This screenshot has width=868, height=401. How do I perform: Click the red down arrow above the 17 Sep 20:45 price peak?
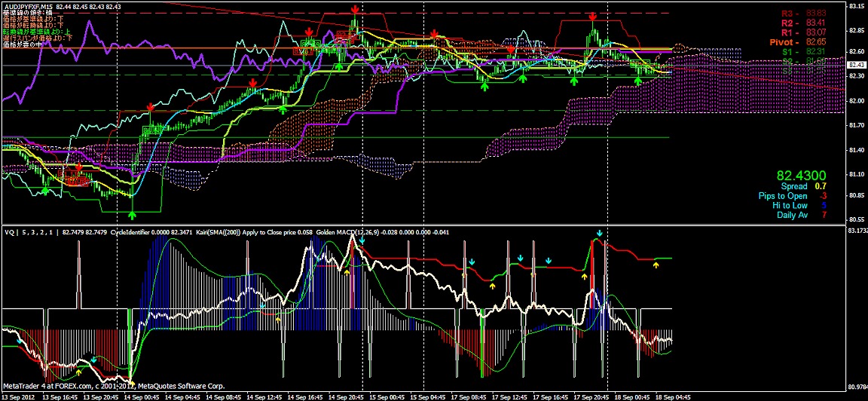click(x=594, y=17)
